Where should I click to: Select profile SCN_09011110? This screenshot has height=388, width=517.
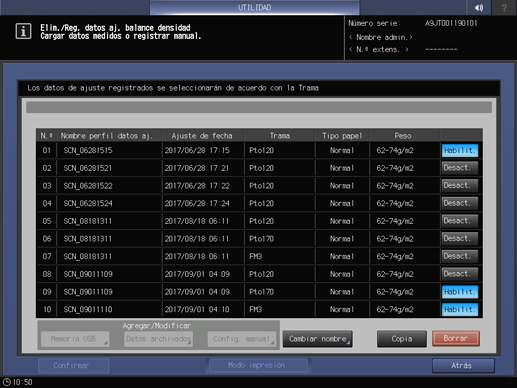click(88, 309)
